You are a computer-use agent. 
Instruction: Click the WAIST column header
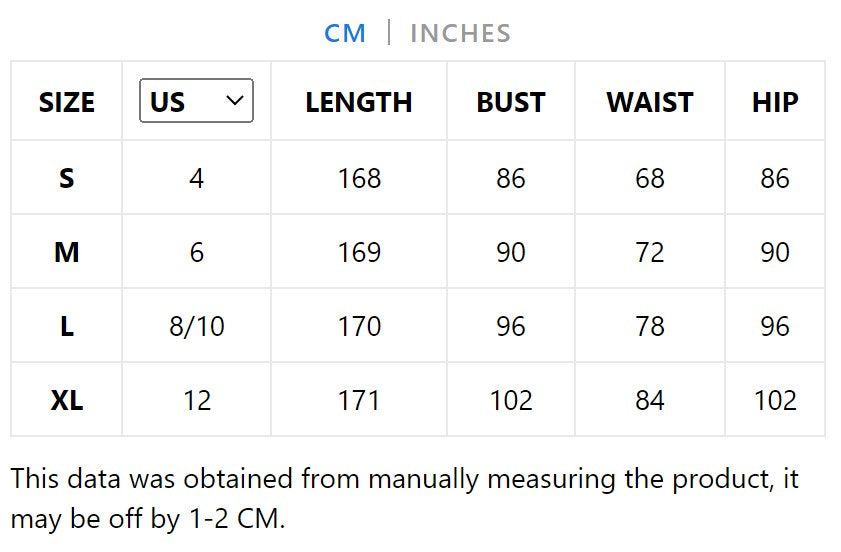click(x=650, y=102)
